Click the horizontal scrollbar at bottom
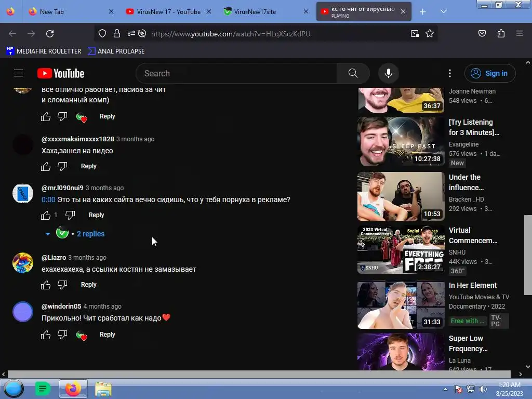Viewport: 532px width, 399px height. click(x=259, y=374)
